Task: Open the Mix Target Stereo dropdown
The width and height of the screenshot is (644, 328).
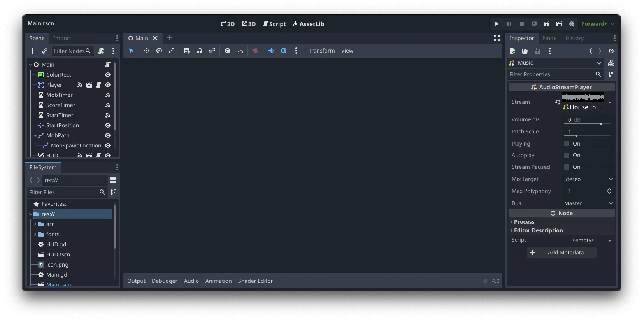Action: click(x=589, y=179)
